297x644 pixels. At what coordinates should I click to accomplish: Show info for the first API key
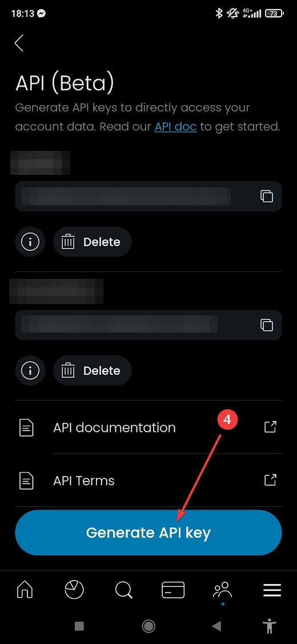[30, 242]
